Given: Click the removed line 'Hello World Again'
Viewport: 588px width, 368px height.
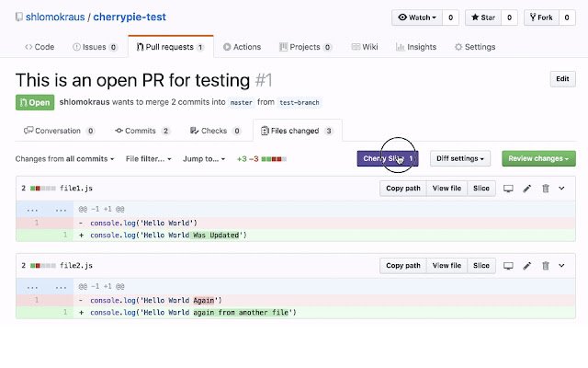Looking at the screenshot, I should (296, 301).
